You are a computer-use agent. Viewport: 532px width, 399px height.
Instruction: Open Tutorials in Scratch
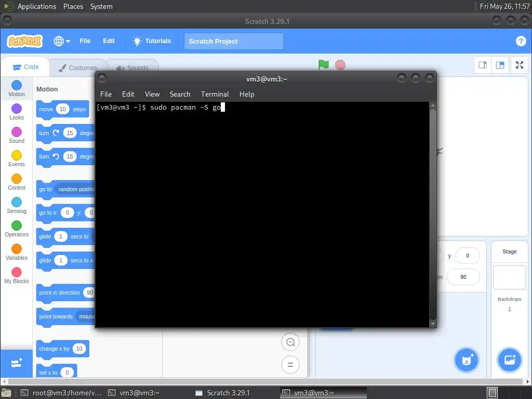(x=152, y=41)
